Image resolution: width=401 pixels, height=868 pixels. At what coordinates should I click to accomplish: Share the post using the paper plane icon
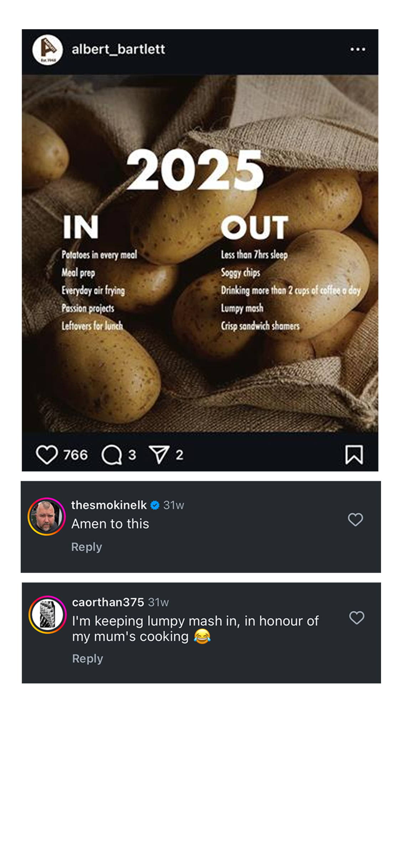pos(159,455)
